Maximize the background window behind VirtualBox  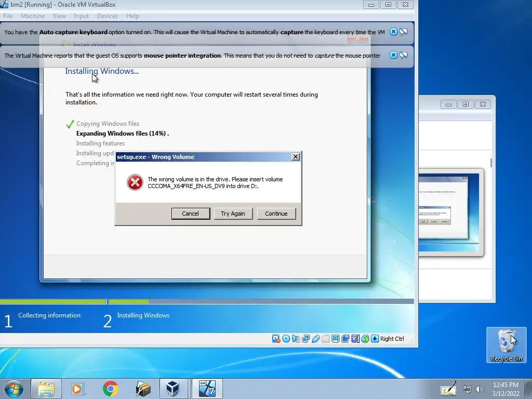click(x=465, y=104)
